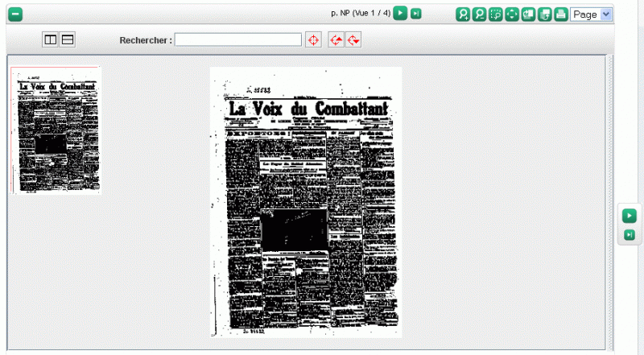Jump to last view in top toolbar

(x=416, y=14)
